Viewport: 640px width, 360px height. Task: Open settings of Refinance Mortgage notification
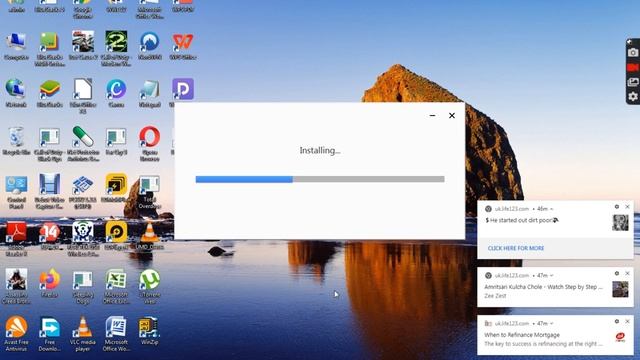coord(617,322)
